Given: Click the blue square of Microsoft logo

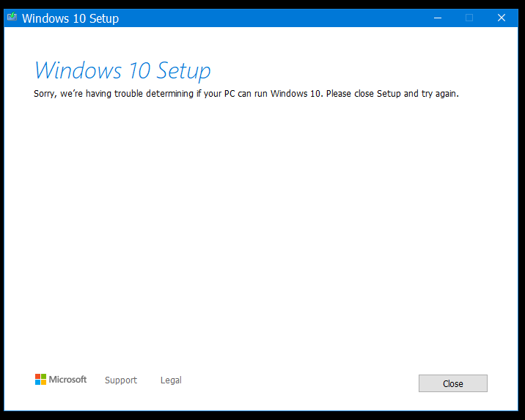Looking at the screenshot, I should (37, 383).
